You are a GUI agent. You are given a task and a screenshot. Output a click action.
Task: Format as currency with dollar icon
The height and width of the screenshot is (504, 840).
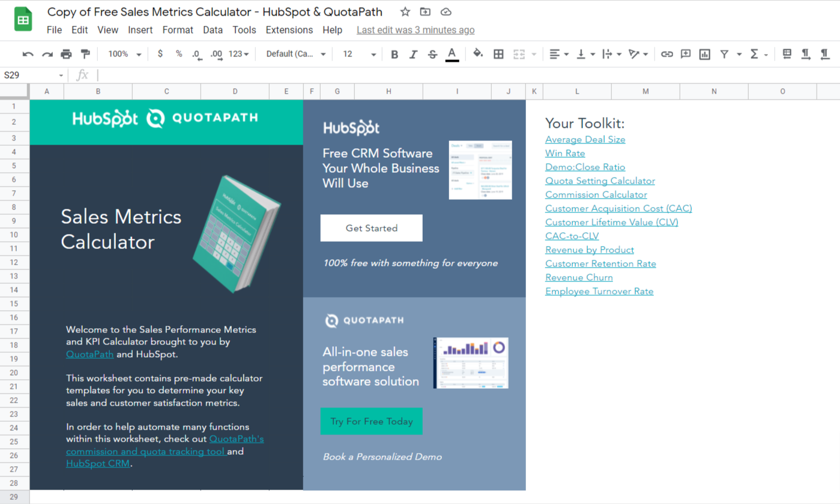coord(160,54)
